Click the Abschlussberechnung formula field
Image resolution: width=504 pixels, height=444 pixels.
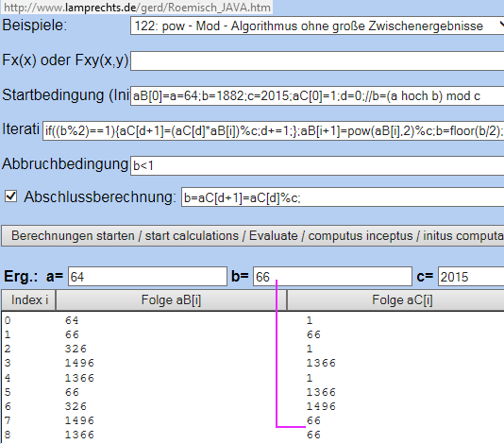(x=343, y=197)
